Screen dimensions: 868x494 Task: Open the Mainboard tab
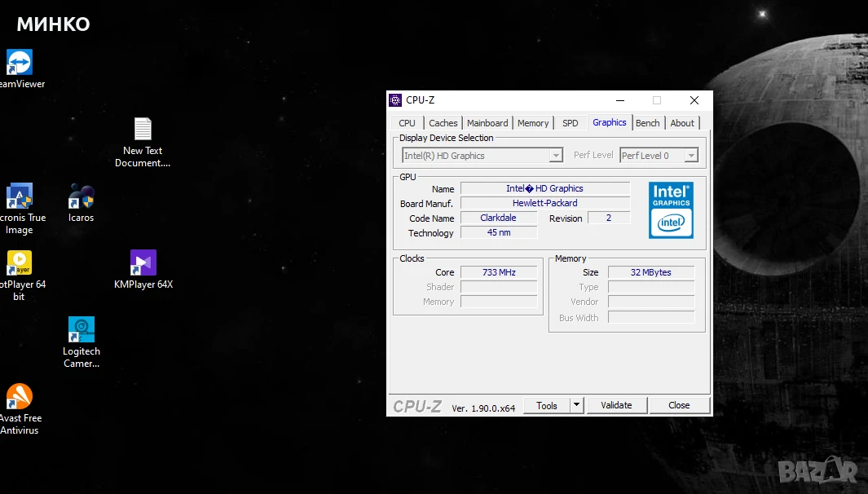click(487, 123)
